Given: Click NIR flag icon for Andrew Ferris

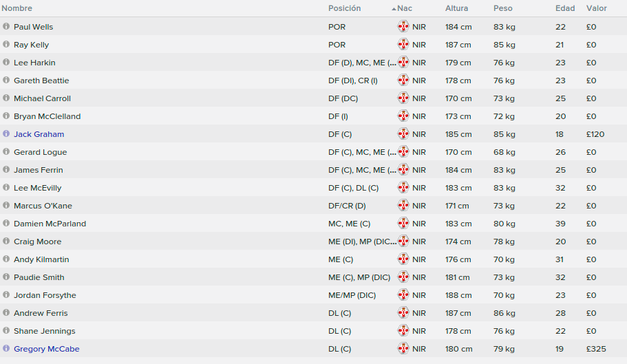Looking at the screenshot, I should pos(403,313).
